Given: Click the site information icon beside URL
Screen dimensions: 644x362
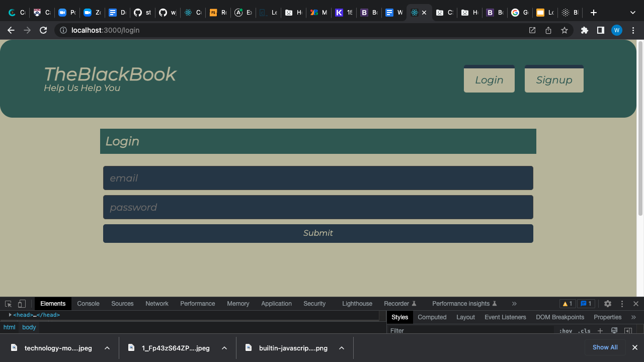Looking at the screenshot, I should pyautogui.click(x=63, y=30).
